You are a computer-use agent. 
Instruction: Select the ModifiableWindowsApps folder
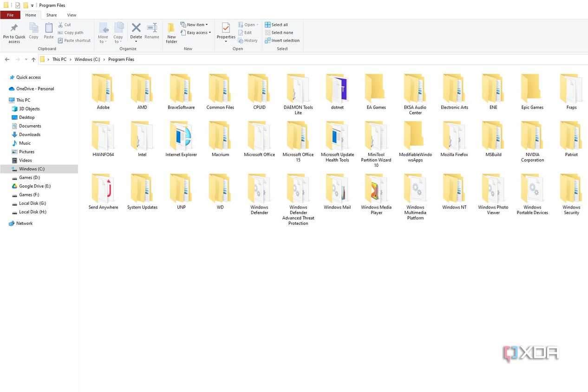[415, 142]
